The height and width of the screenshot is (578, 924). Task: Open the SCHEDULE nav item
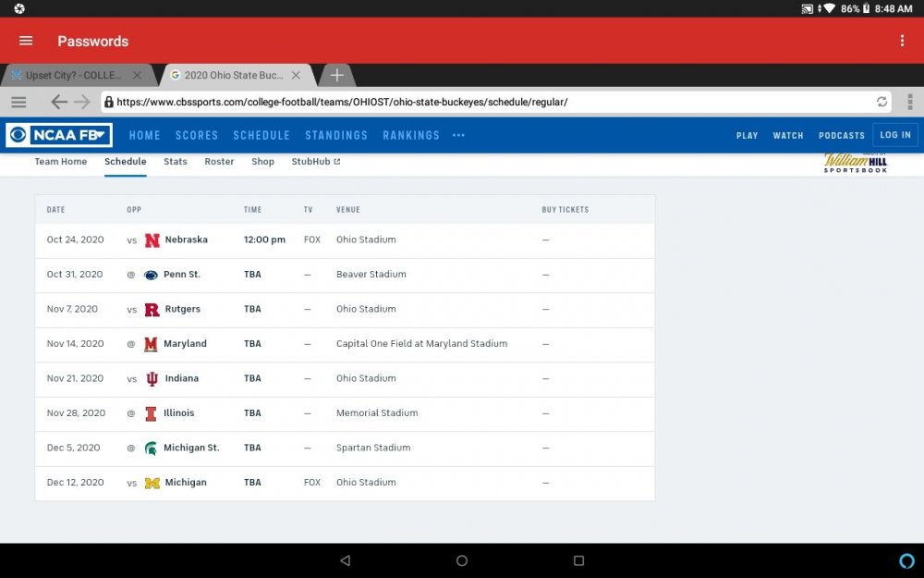pyautogui.click(x=261, y=136)
